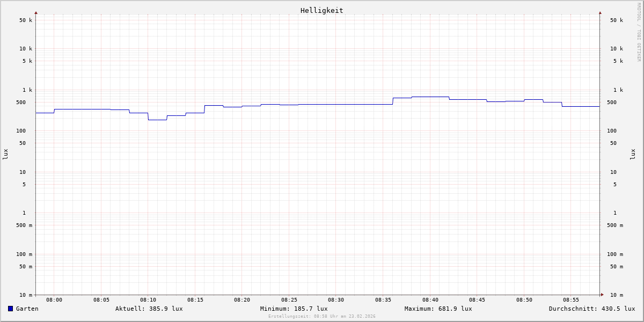The image size is (644, 322).
Task: Click the left-side lux axis label
Action: click(x=5, y=154)
